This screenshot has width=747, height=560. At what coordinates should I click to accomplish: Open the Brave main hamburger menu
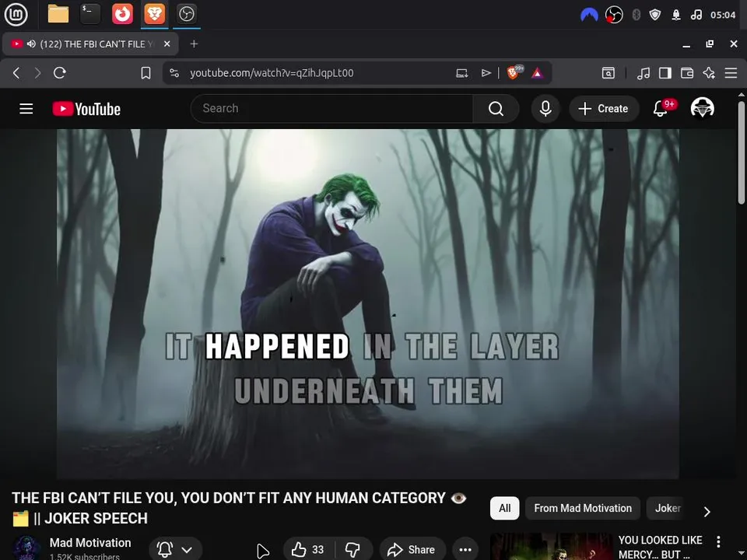coord(731,73)
